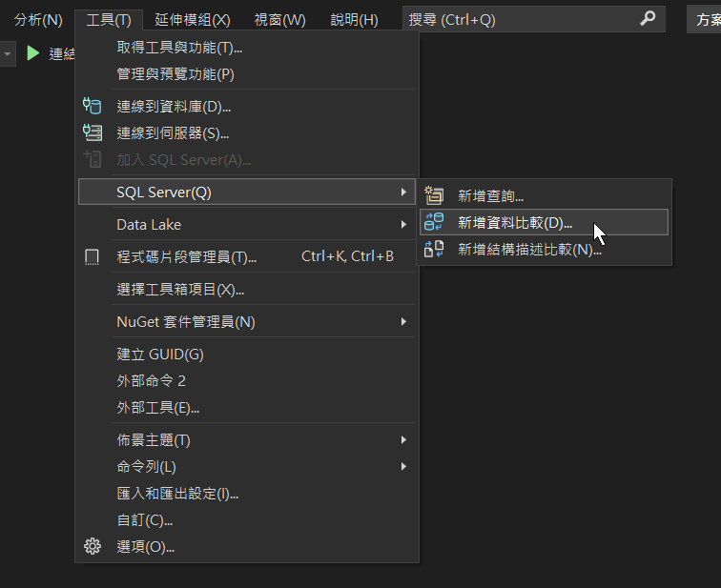Open the 視窗 menu
Screen dimensions: 721x588
pyautogui.click(x=279, y=19)
